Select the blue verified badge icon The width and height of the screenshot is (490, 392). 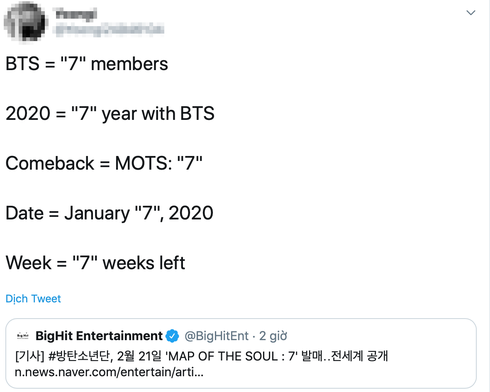coord(172,336)
